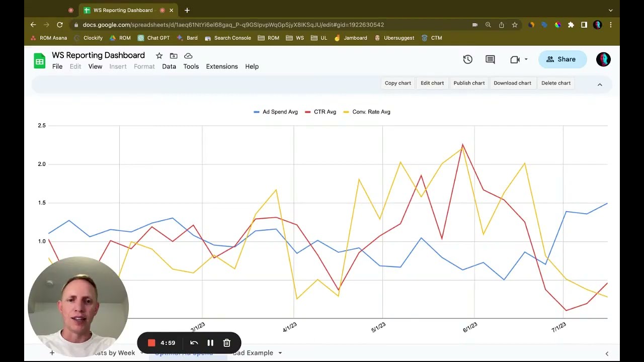Open the View menu
Image resolution: width=644 pixels, height=362 pixels.
click(95, 66)
